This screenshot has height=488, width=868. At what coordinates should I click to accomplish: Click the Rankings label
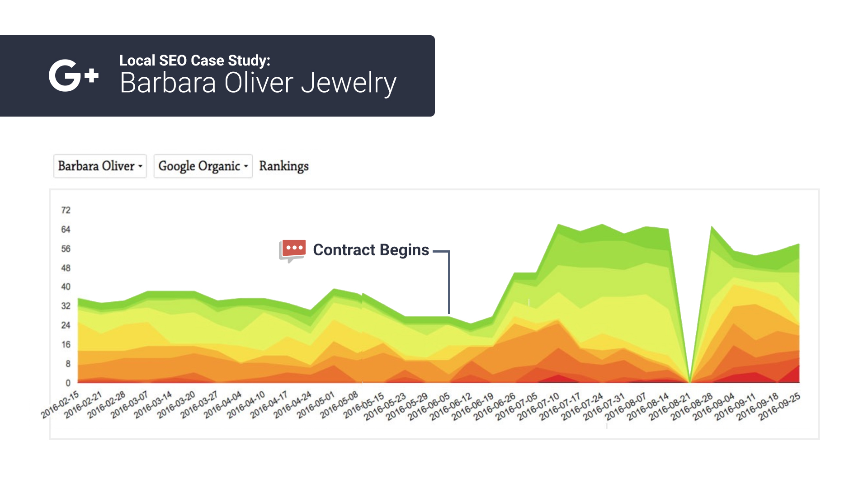coord(284,166)
